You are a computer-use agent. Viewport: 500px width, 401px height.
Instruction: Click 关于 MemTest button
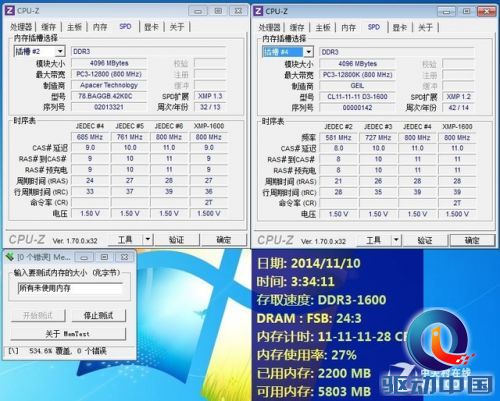(x=68, y=333)
